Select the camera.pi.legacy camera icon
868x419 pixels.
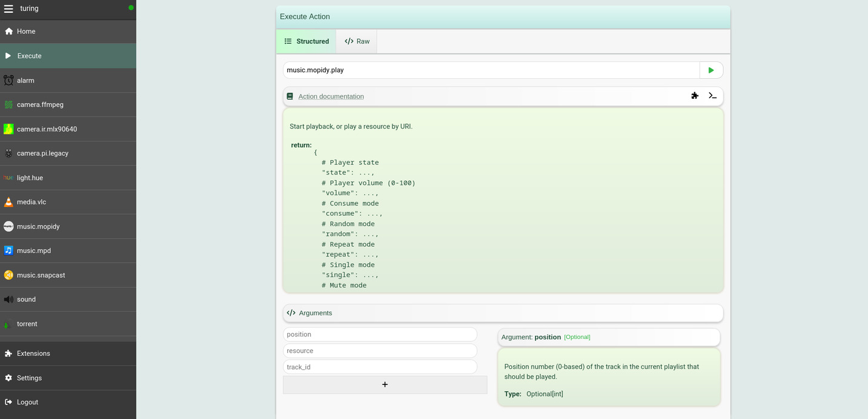[x=8, y=153]
